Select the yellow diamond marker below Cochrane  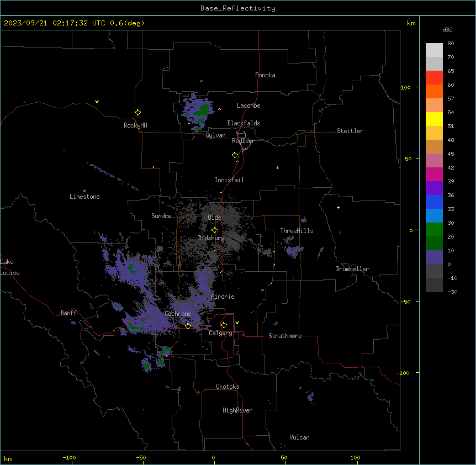[x=188, y=326]
